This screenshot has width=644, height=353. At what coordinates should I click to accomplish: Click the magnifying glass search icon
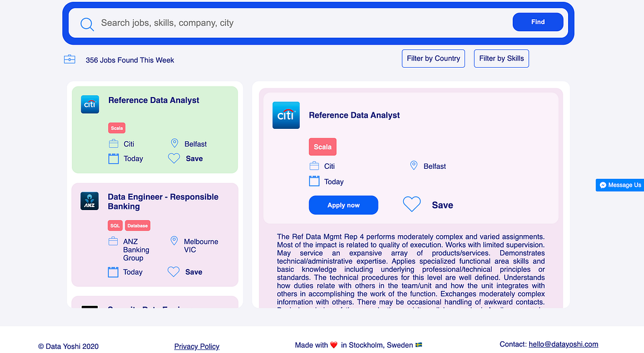87,24
